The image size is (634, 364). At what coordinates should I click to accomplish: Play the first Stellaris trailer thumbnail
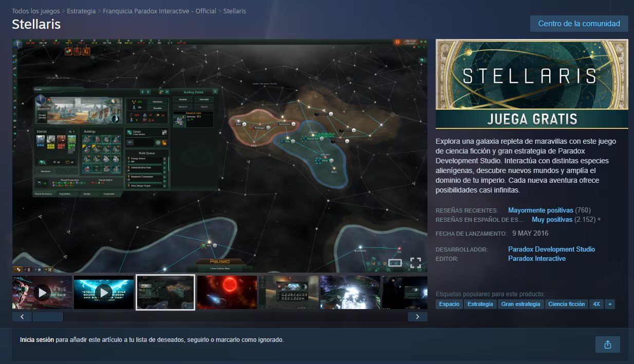(x=42, y=293)
